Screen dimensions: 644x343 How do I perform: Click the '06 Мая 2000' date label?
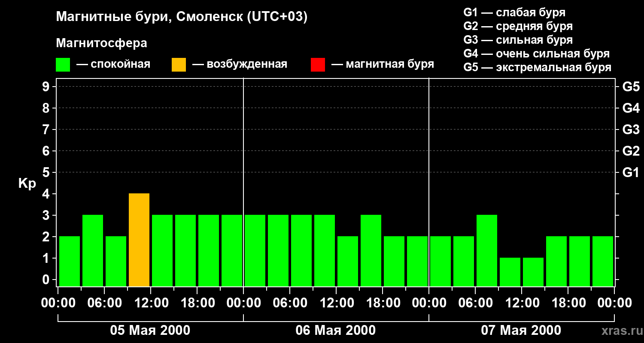[336, 330]
